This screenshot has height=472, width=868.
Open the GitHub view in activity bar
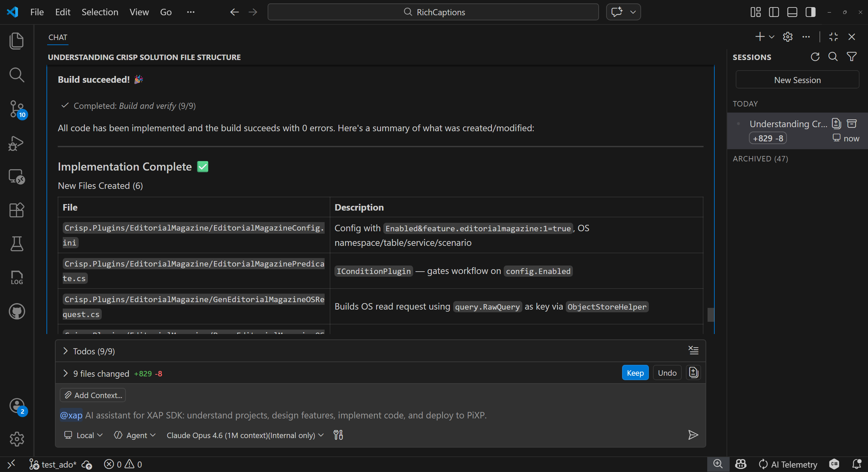point(16,311)
